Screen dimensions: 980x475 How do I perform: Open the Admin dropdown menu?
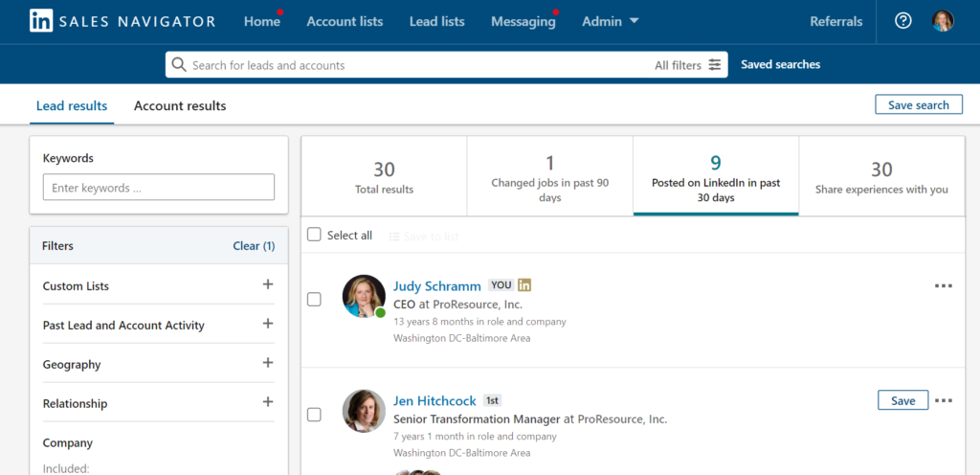coord(610,21)
